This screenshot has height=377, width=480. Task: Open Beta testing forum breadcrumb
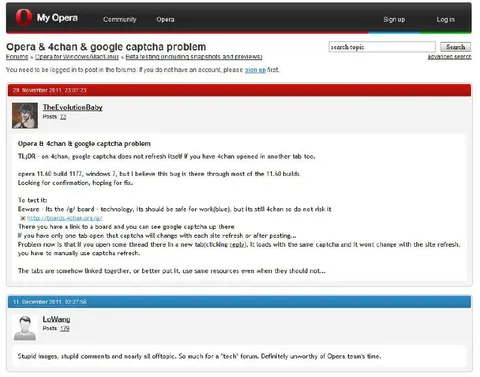(x=194, y=57)
